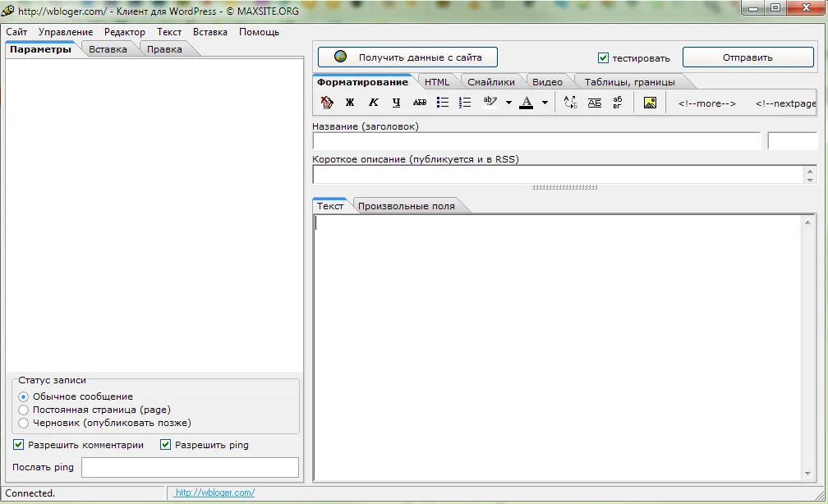Image resolution: width=828 pixels, height=504 pixels.
Task: Toggle Разрешить комментарии checkbox
Action: click(x=19, y=445)
